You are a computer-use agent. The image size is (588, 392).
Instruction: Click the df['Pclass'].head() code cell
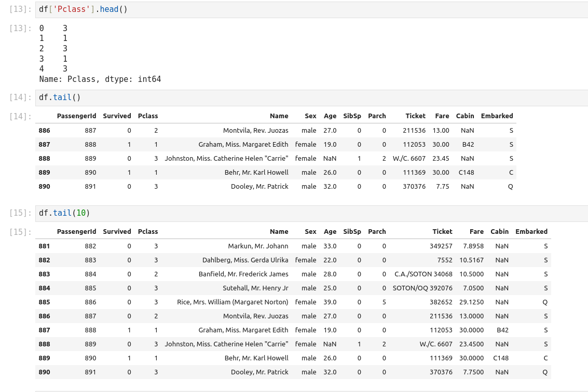[311, 9]
